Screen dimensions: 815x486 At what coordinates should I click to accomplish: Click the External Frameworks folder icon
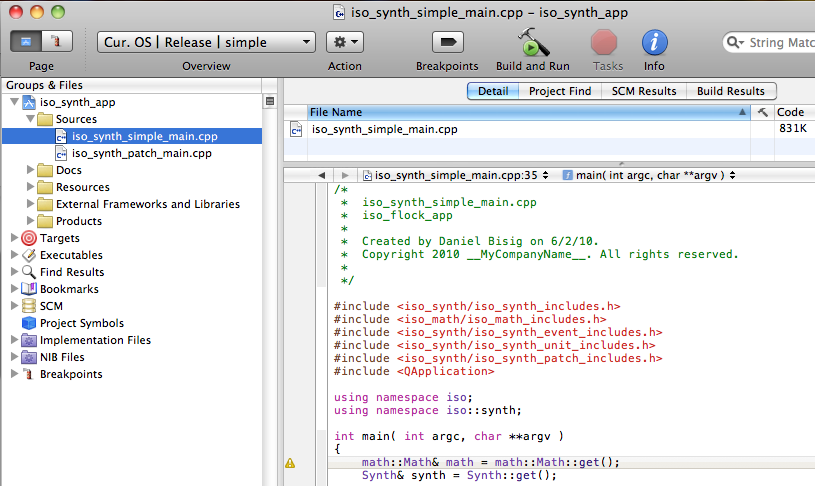click(45, 204)
